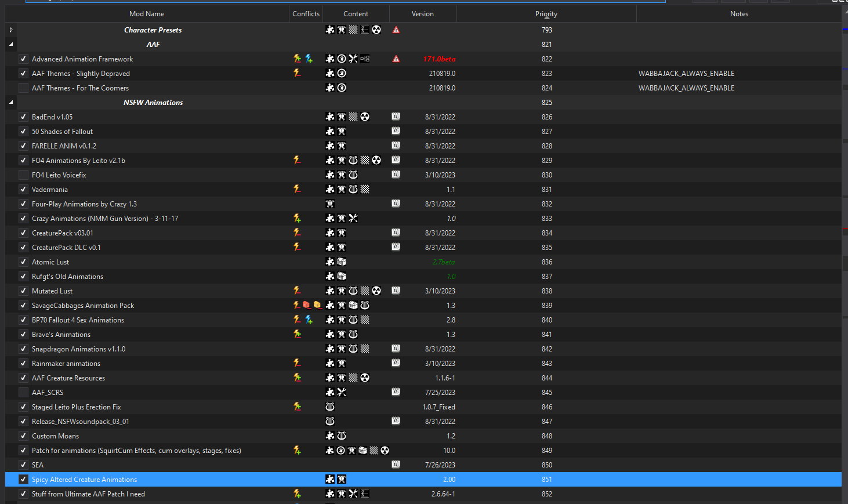848x504 pixels.
Task: Sort by the Conflicts column header
Action: (306, 14)
